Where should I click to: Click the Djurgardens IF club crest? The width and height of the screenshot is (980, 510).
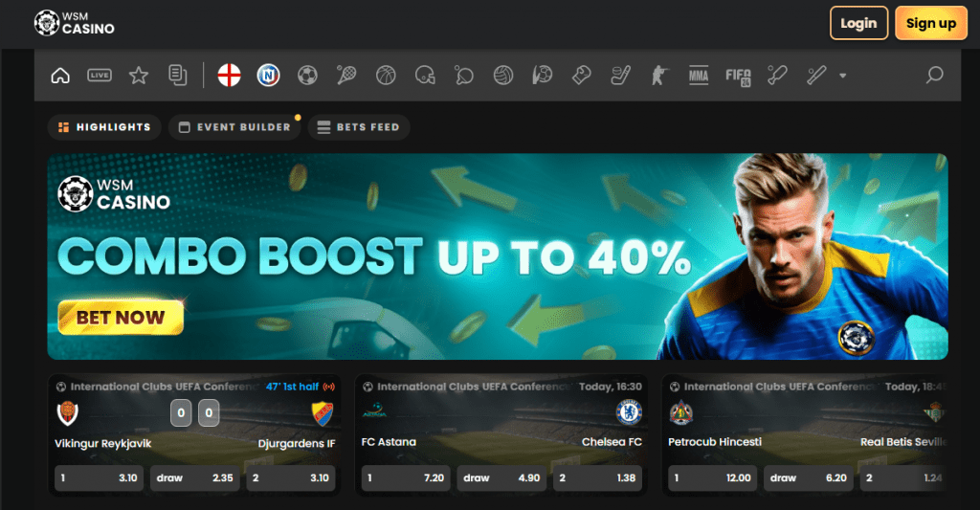[x=323, y=413]
